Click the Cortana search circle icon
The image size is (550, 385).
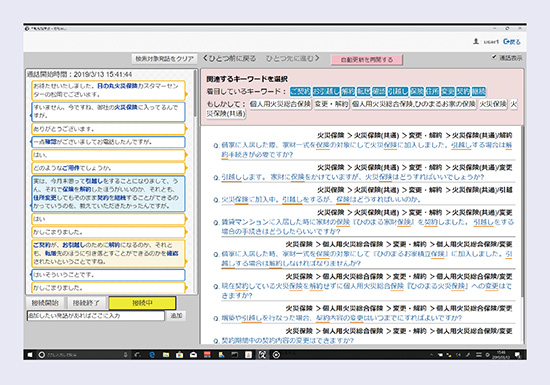(x=41, y=355)
